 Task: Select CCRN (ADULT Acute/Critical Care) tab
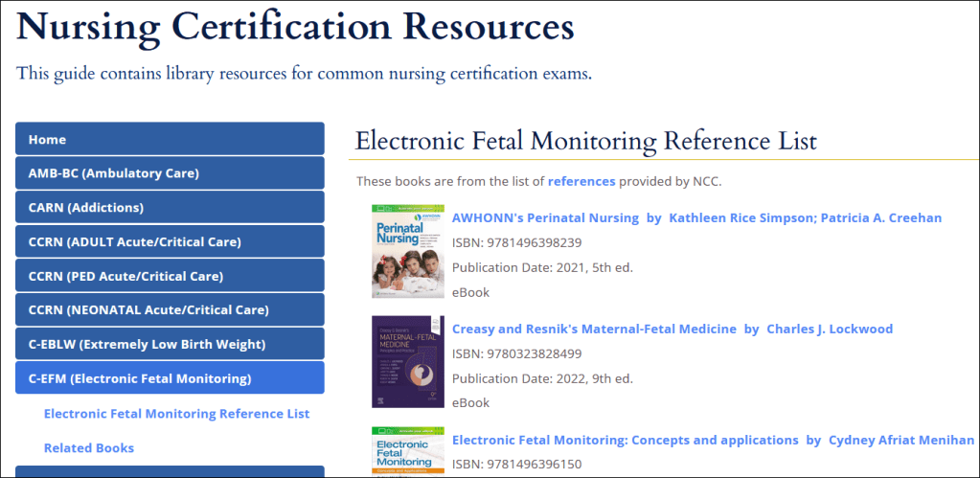tap(170, 241)
